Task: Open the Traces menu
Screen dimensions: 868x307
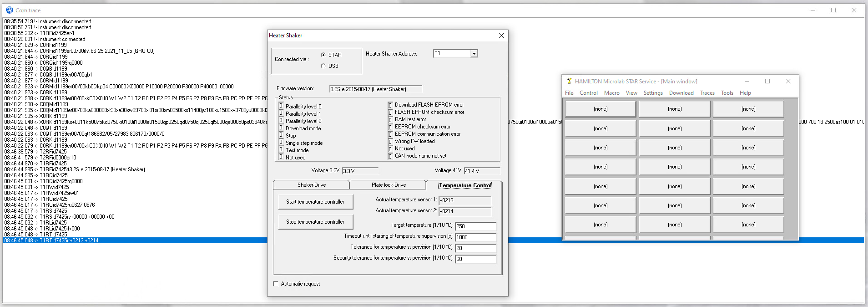Action: (x=707, y=93)
